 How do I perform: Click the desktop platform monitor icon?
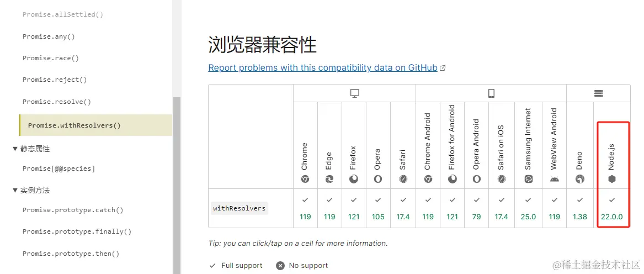pyautogui.click(x=355, y=93)
